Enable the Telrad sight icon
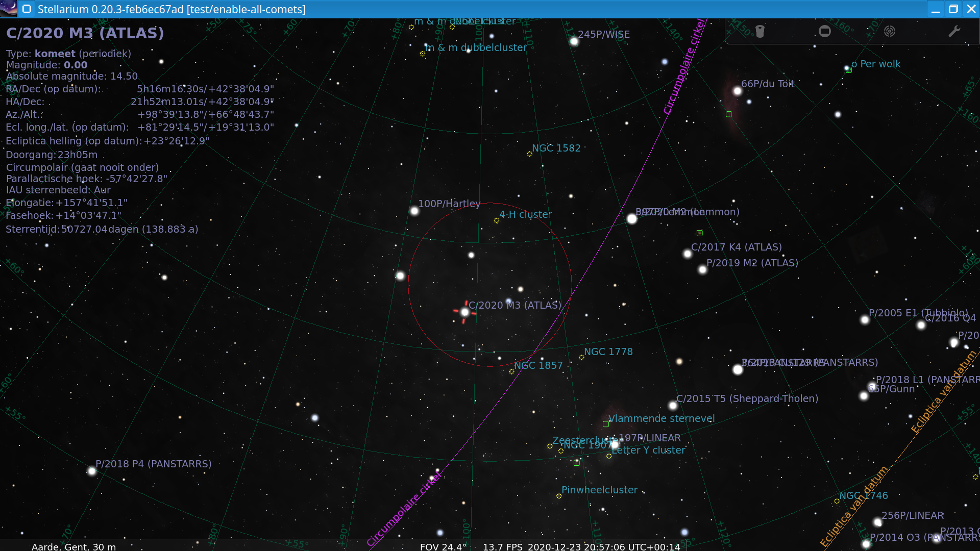Screen dimensions: 980x551 tap(890, 32)
